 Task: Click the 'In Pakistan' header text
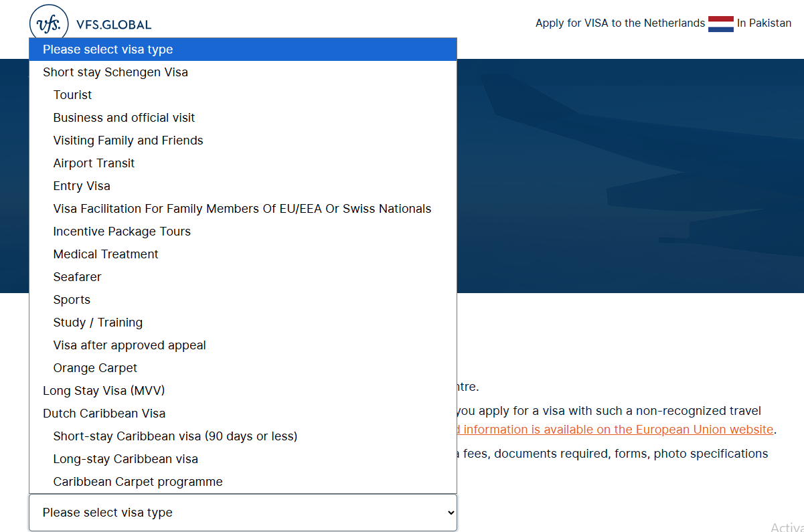point(764,23)
